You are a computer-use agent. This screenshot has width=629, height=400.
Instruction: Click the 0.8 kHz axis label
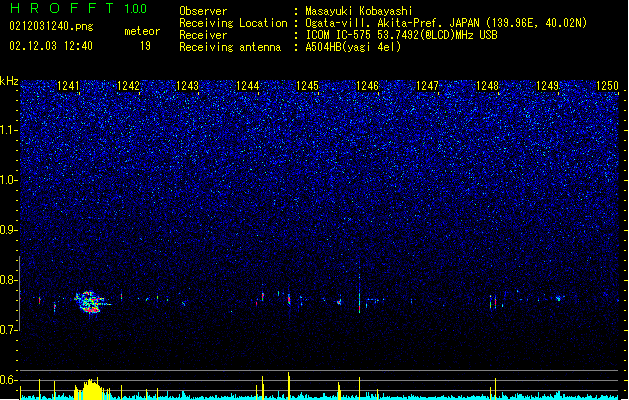pyautogui.click(x=9, y=280)
